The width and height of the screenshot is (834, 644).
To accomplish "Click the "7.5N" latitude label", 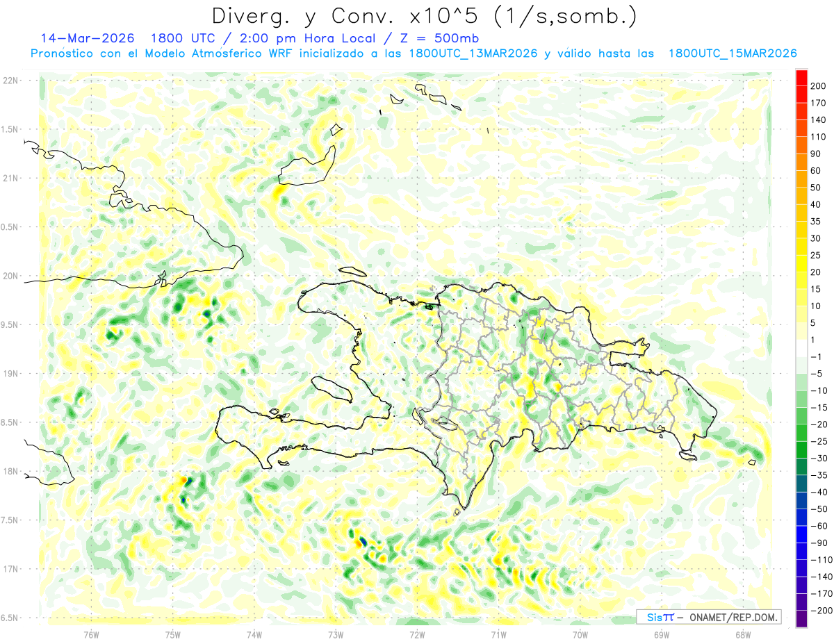I will pos(10,520).
